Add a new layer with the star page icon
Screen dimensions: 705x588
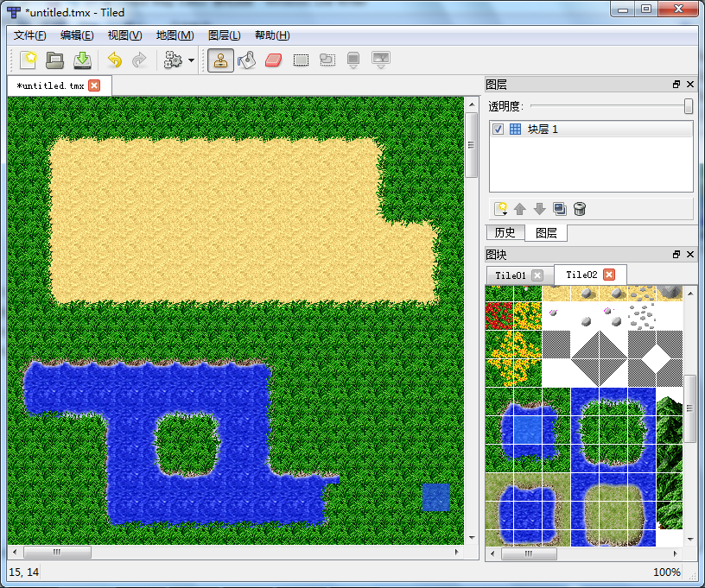(x=500, y=209)
